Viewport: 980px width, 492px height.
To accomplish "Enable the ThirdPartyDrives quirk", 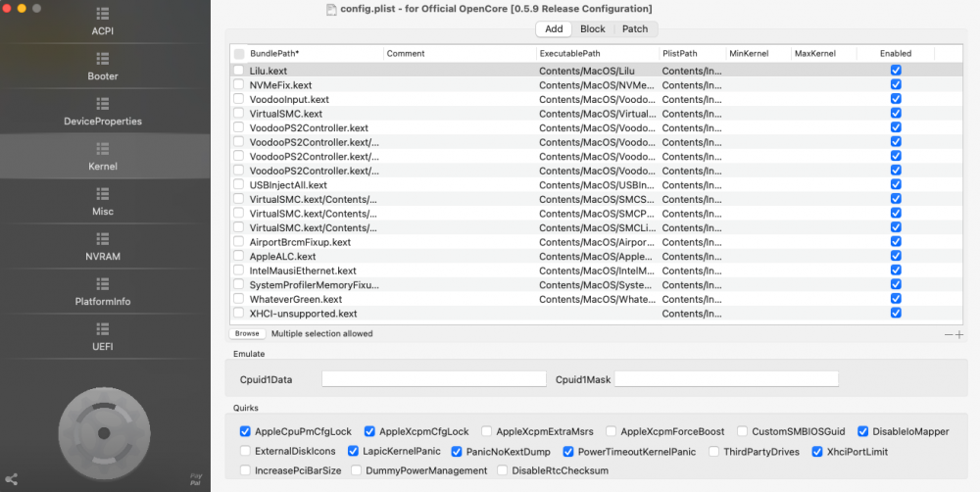I will point(713,451).
